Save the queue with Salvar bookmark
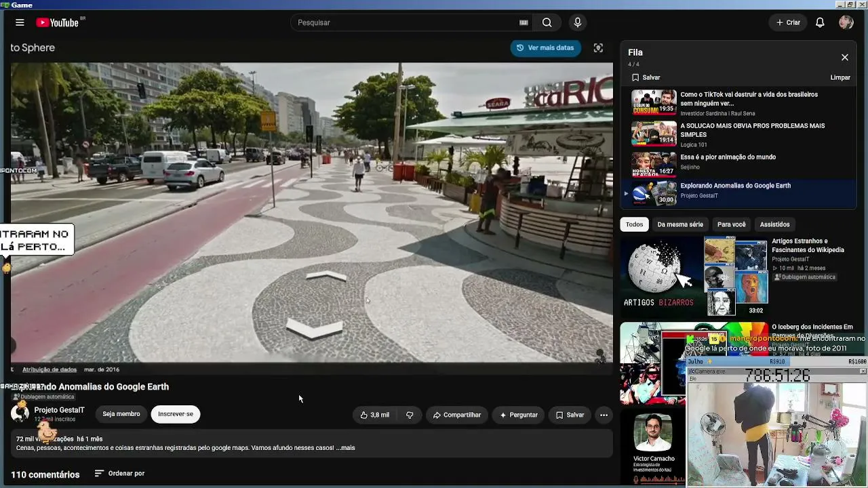The image size is (868, 488). click(x=646, y=77)
